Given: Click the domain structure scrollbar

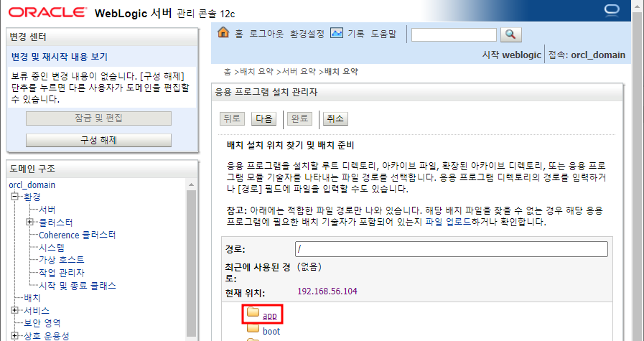Looking at the screenshot, I should tap(192, 261).
